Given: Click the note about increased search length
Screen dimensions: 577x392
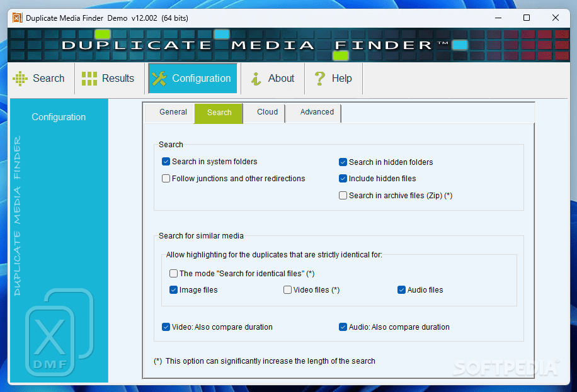Looking at the screenshot, I should point(264,361).
